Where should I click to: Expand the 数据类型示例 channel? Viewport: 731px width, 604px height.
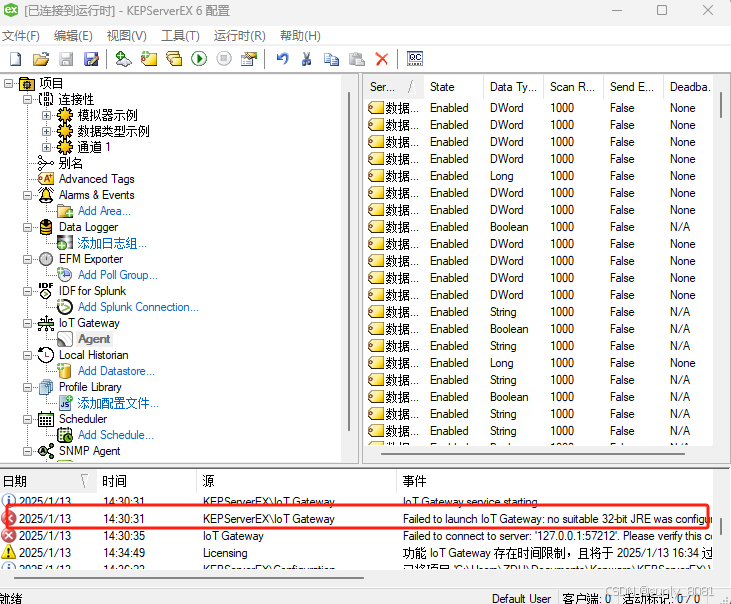coord(46,131)
